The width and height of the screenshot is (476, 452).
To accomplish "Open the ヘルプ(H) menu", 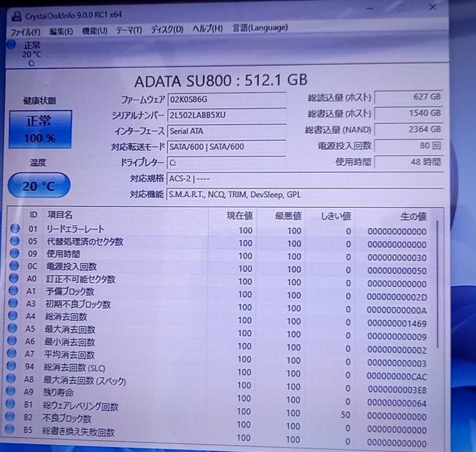I will pos(208,29).
